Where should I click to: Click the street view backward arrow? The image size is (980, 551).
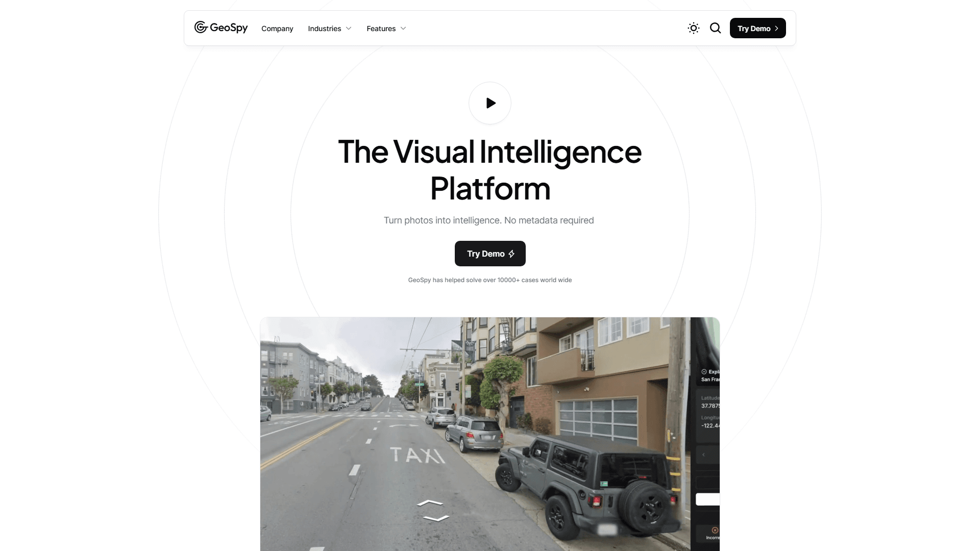coord(436,518)
